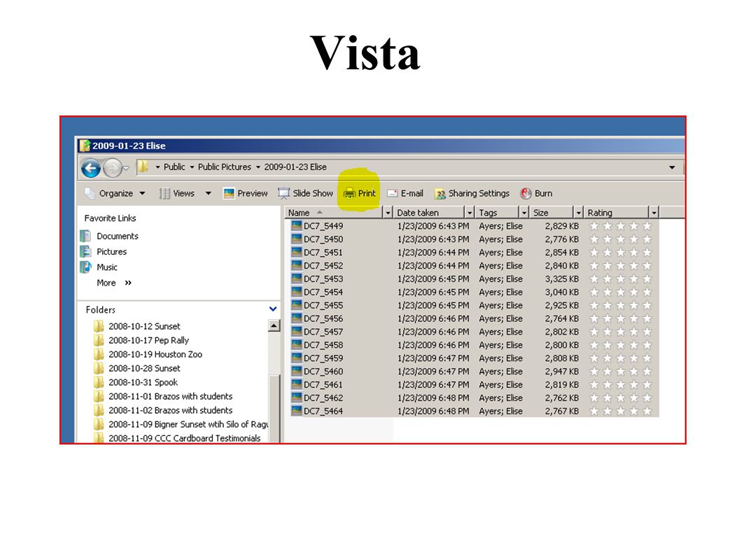Screen dimensions: 746x560
Task: Open the Size column filter dropdown
Action: point(579,213)
